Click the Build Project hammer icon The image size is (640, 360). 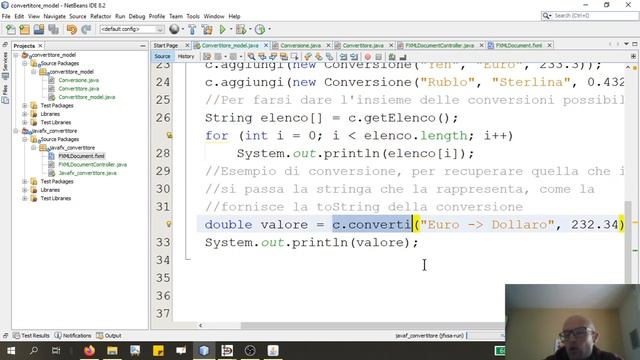[192, 29]
